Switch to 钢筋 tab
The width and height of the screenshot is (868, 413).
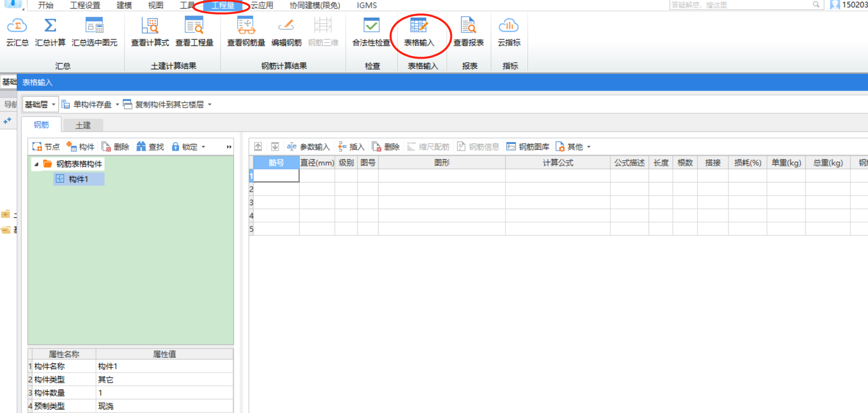[x=41, y=125]
